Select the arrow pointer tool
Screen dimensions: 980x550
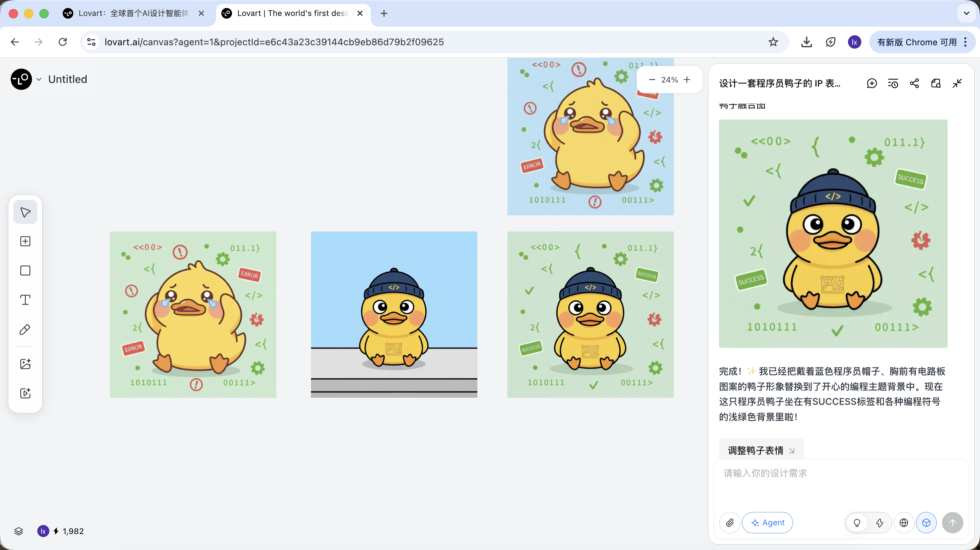point(25,212)
